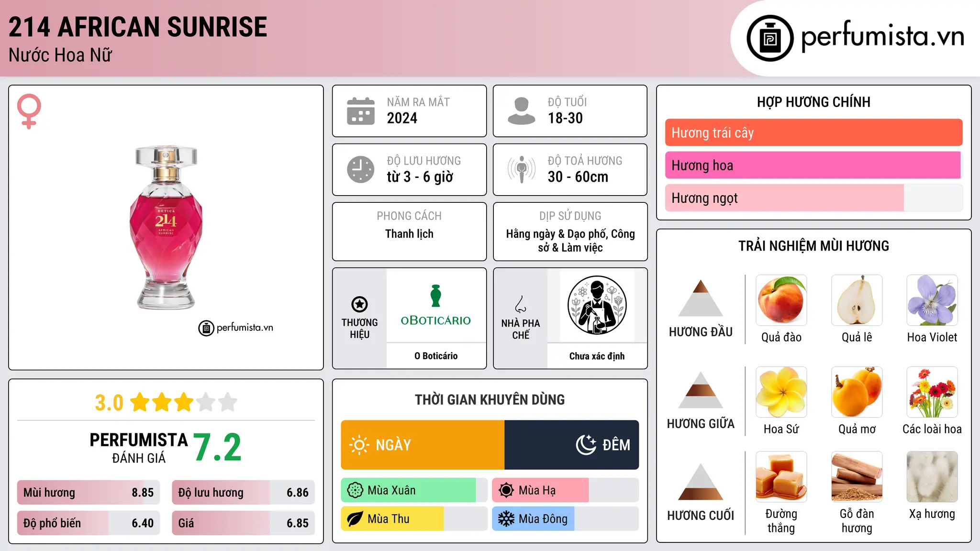Click the first gold rating star

point(140,402)
